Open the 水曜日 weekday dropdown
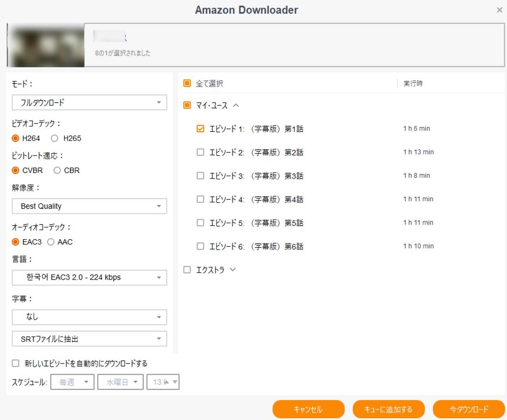 120,382
